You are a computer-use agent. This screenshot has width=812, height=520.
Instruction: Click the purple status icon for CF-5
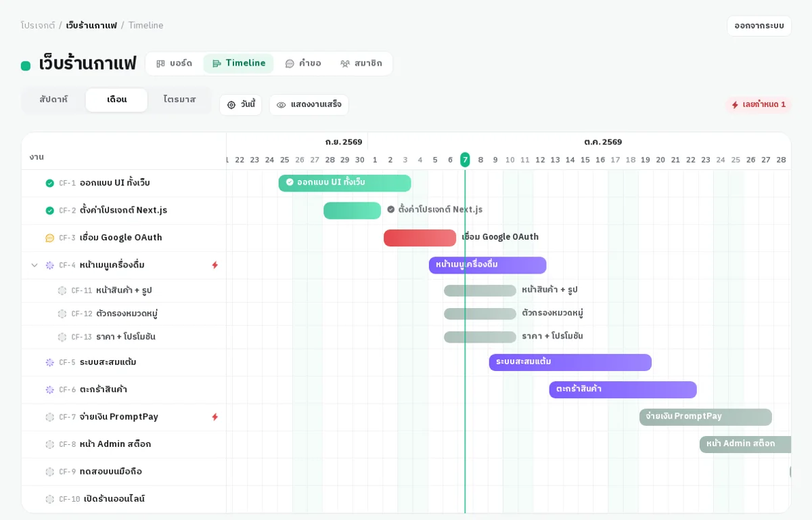(x=49, y=362)
